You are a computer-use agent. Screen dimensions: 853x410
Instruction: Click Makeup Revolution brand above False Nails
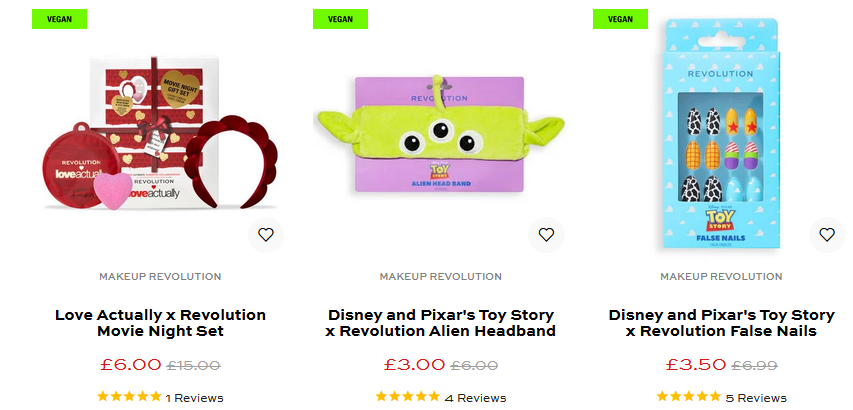pyautogui.click(x=721, y=277)
